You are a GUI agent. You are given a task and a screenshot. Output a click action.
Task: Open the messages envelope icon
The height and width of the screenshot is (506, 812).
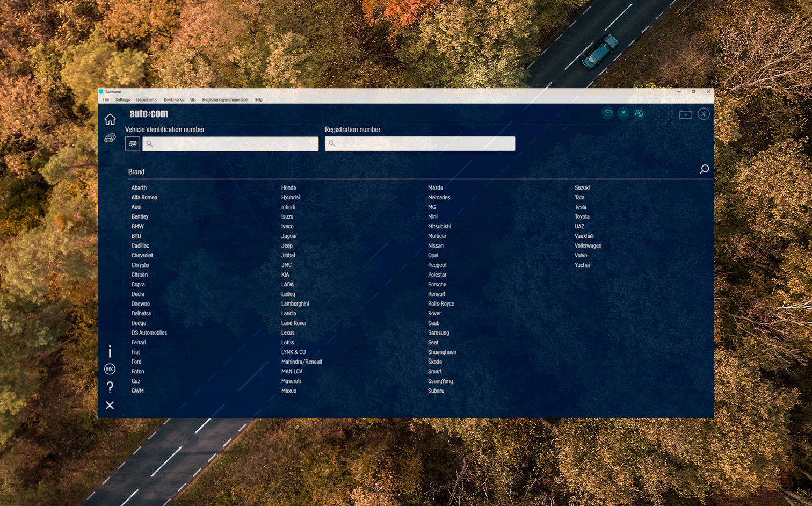[x=608, y=113]
